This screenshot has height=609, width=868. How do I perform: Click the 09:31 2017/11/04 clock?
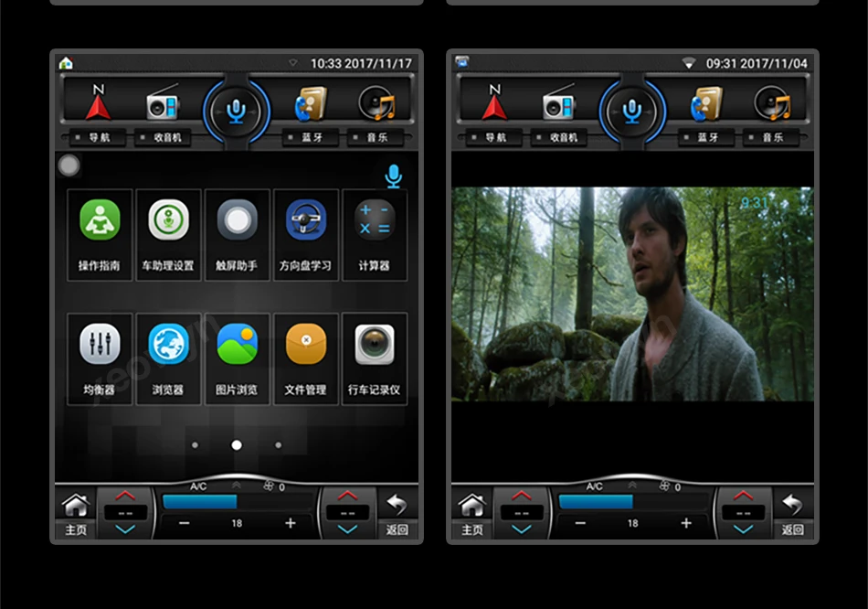click(x=757, y=64)
